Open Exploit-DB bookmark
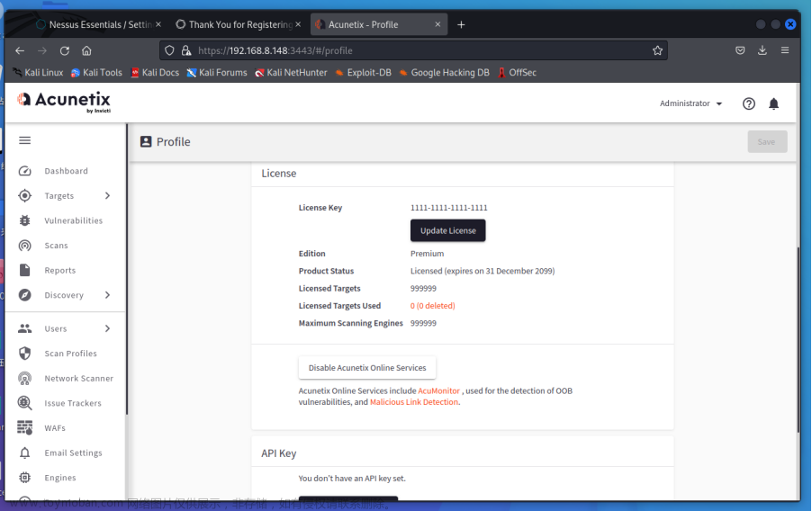 pyautogui.click(x=363, y=73)
